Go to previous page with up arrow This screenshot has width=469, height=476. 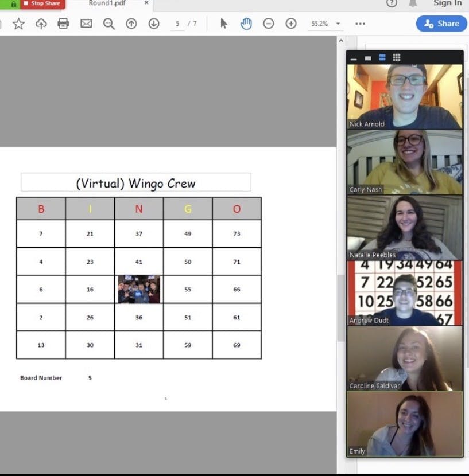tap(131, 24)
